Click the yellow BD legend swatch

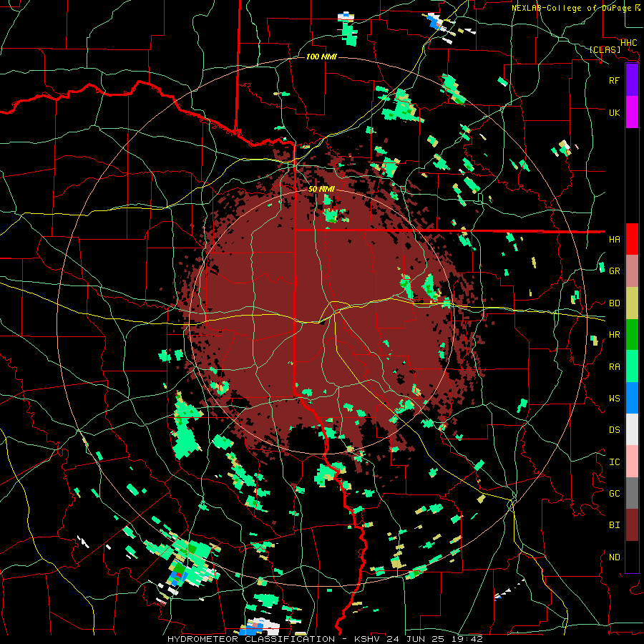point(632,303)
